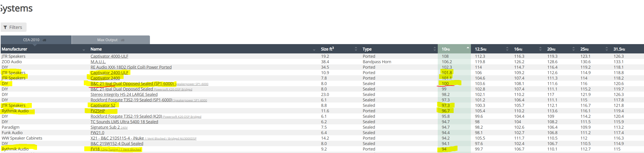Image resolution: width=644 pixels, height=153 pixels.
Task: Open the M.A.U.L. subwoofer link
Action: click(x=98, y=62)
